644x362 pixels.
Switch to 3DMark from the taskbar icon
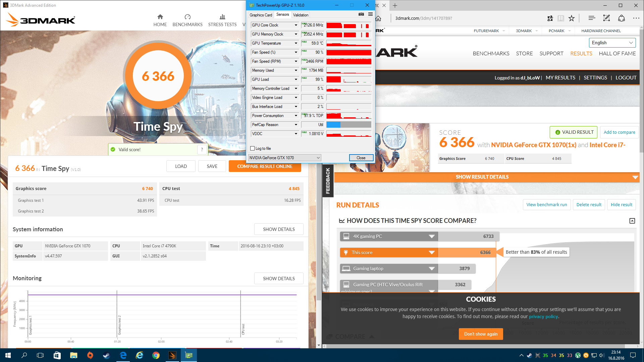click(x=172, y=355)
